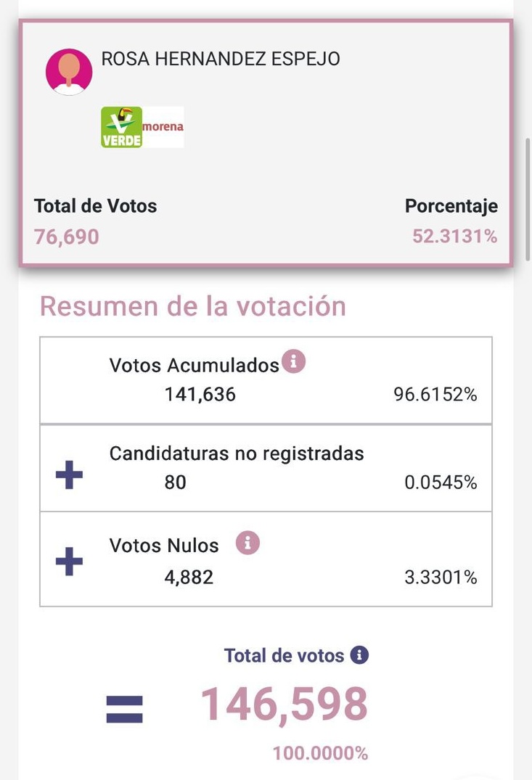Click the 76,690 total votes figure

(x=67, y=237)
